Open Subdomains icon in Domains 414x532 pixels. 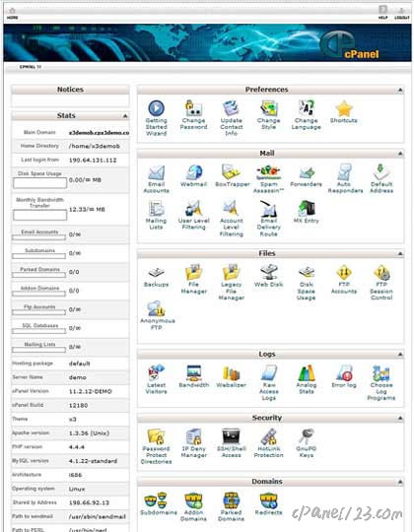(x=159, y=503)
